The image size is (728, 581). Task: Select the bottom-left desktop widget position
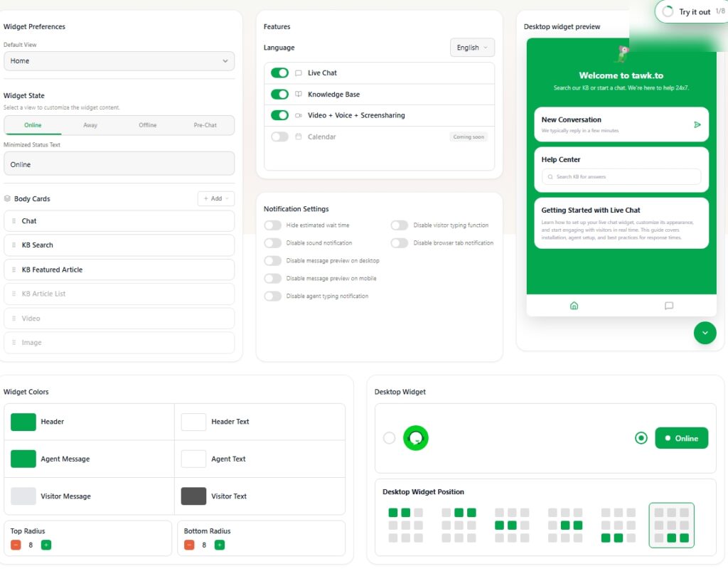pyautogui.click(x=619, y=526)
